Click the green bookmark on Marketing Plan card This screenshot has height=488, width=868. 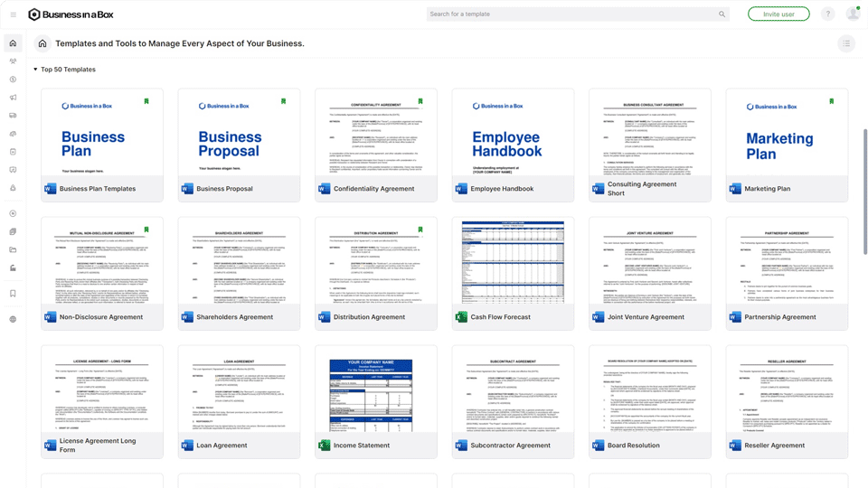[832, 101]
